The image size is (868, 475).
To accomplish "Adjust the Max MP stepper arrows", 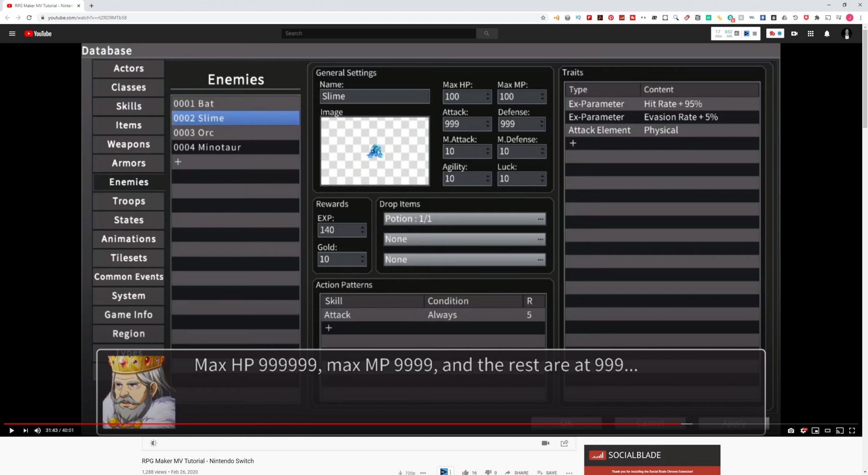I will 542,97.
